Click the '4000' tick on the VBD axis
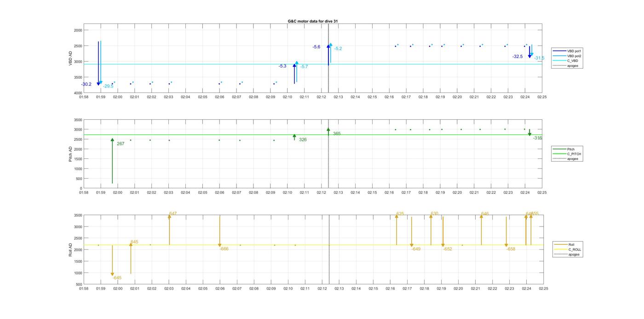 pos(78,93)
